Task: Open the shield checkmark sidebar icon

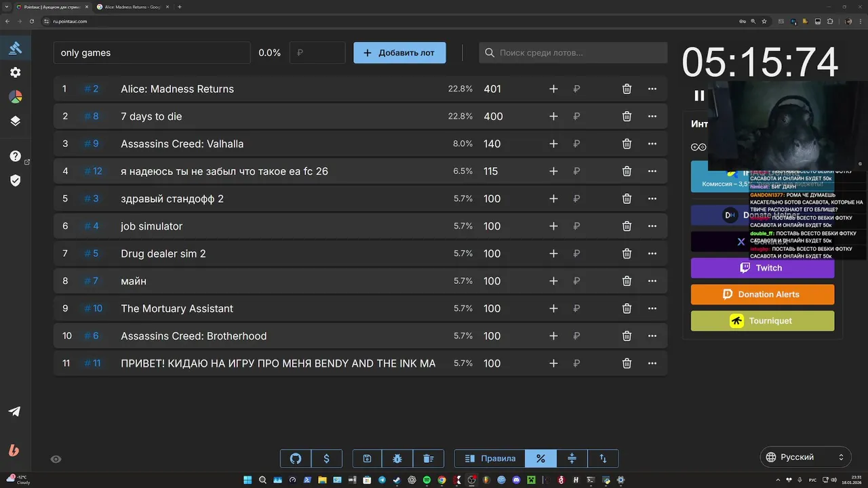Action: tap(15, 180)
